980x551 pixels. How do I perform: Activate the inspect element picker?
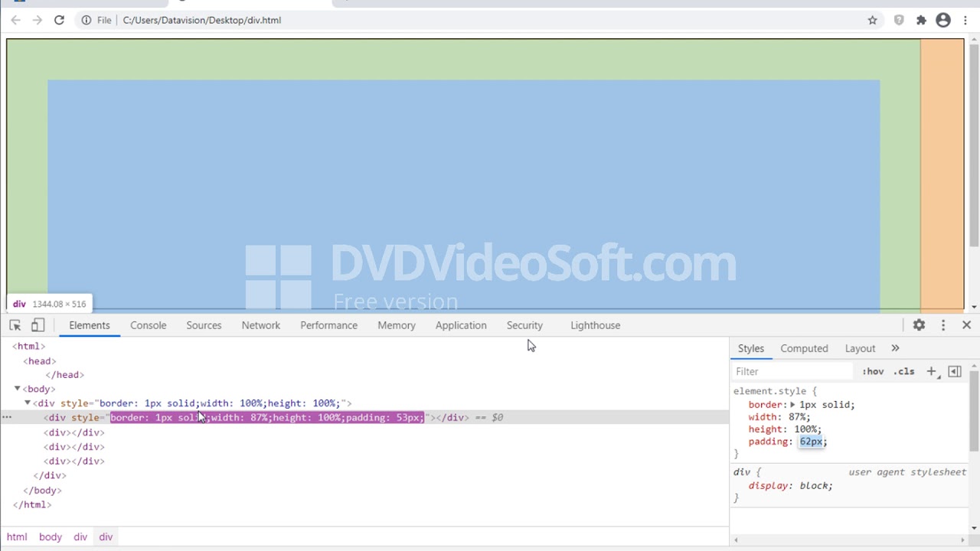click(15, 325)
